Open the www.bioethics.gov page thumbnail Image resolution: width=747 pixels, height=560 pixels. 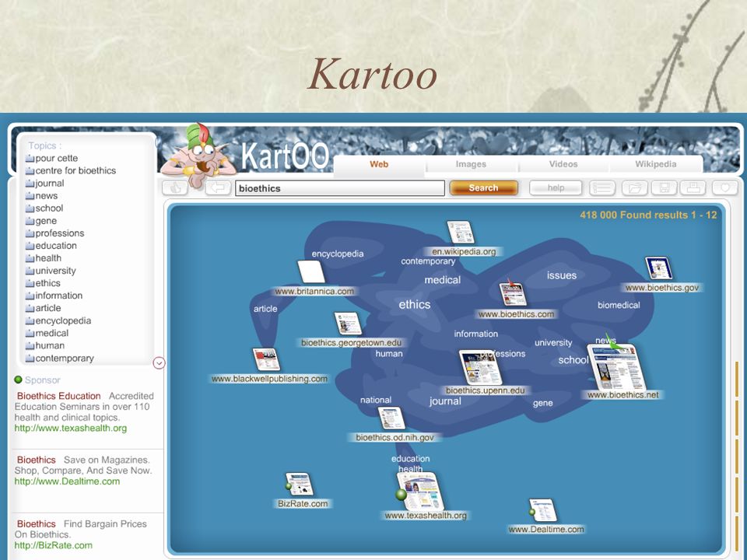(659, 268)
